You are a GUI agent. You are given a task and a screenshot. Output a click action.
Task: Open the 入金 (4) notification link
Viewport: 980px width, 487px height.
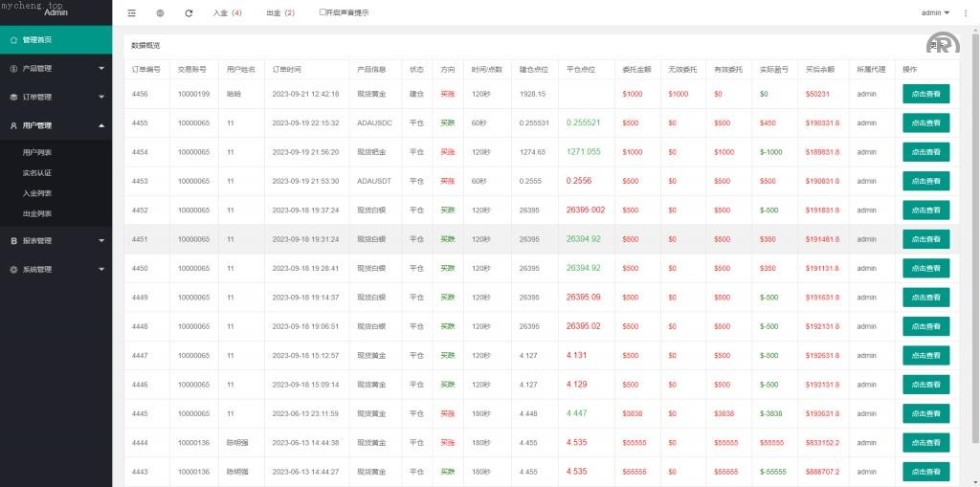pos(227,13)
